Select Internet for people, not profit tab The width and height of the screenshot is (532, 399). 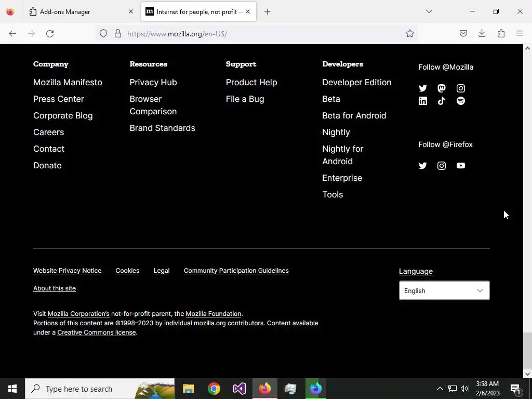pyautogui.click(x=198, y=12)
